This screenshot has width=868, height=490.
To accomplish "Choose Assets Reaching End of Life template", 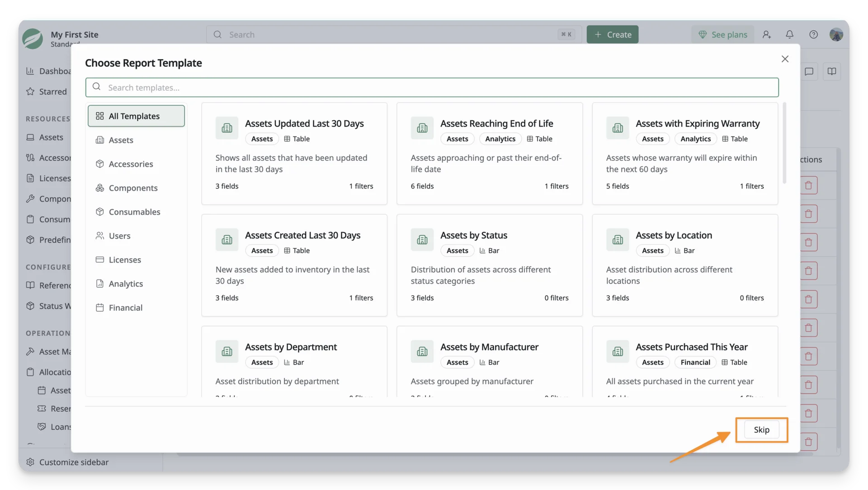I will 490,153.
